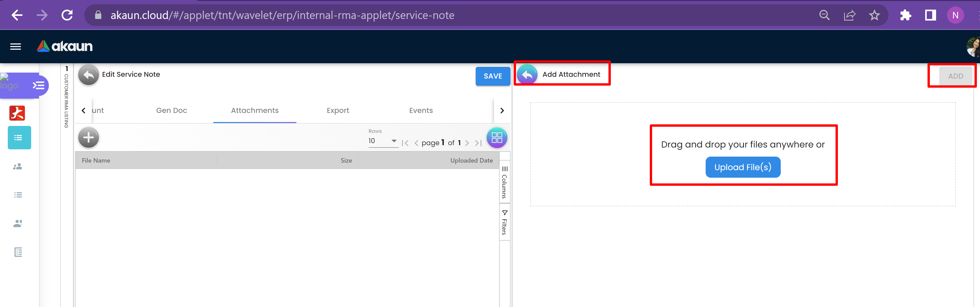Select the highlighted list icon in sidebar
Screen dimensions: 980x307
pos(19,138)
